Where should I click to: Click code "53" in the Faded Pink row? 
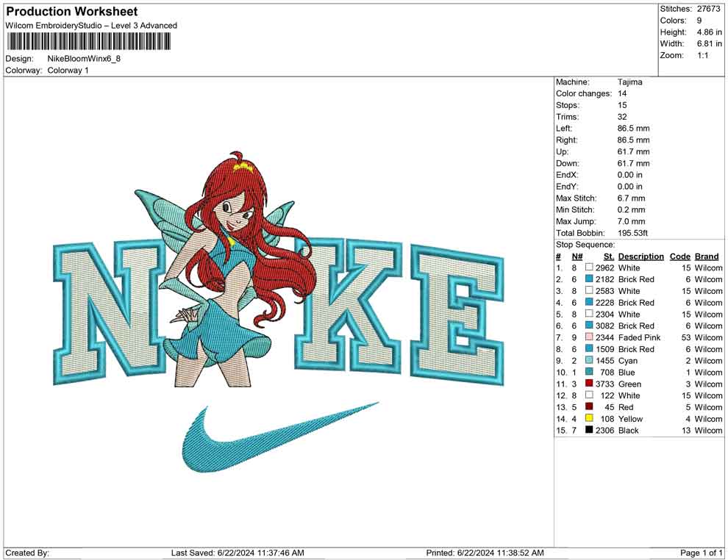(686, 337)
